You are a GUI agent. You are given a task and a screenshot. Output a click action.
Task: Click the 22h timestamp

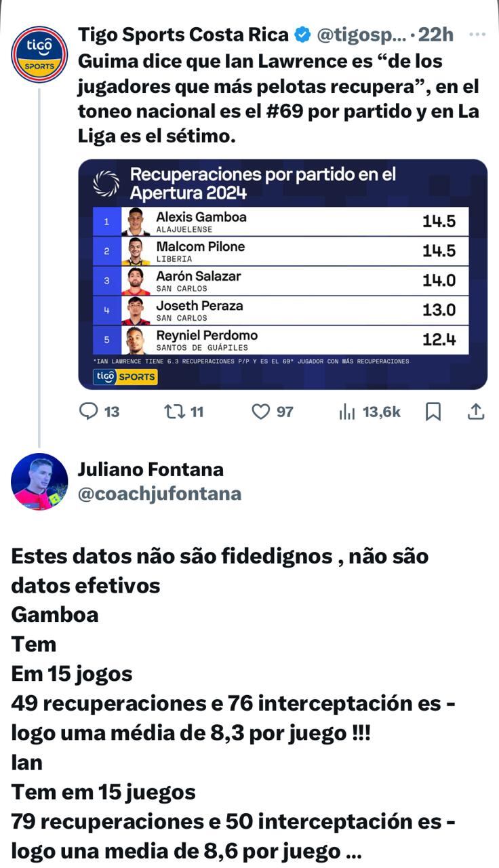436,35
